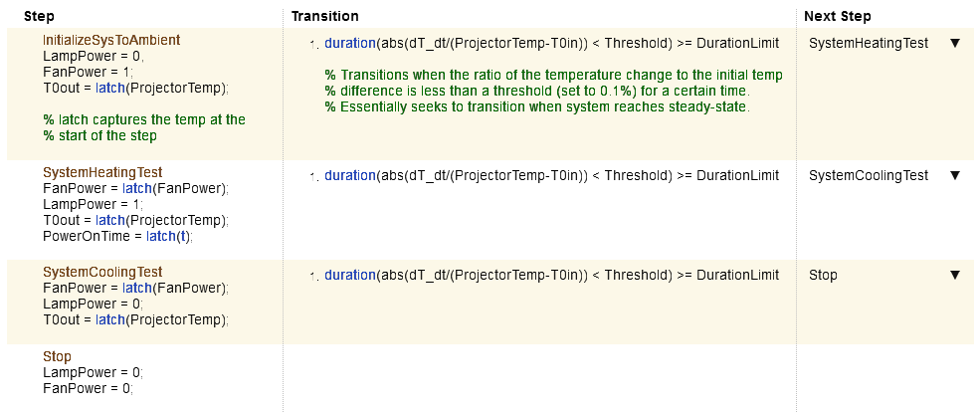
Task: Edit the duration condition in SystemCoolingTest row
Action: 551,275
